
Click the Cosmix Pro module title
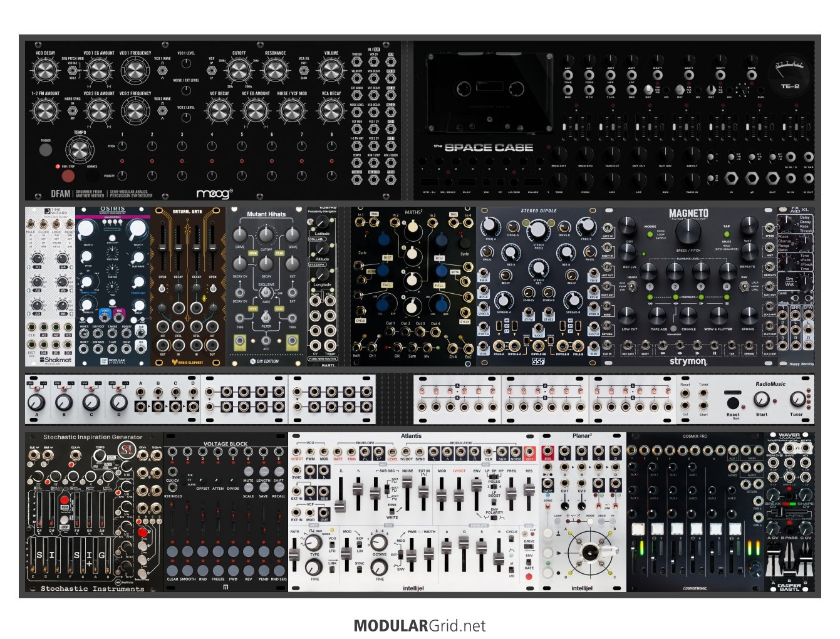[695, 436]
